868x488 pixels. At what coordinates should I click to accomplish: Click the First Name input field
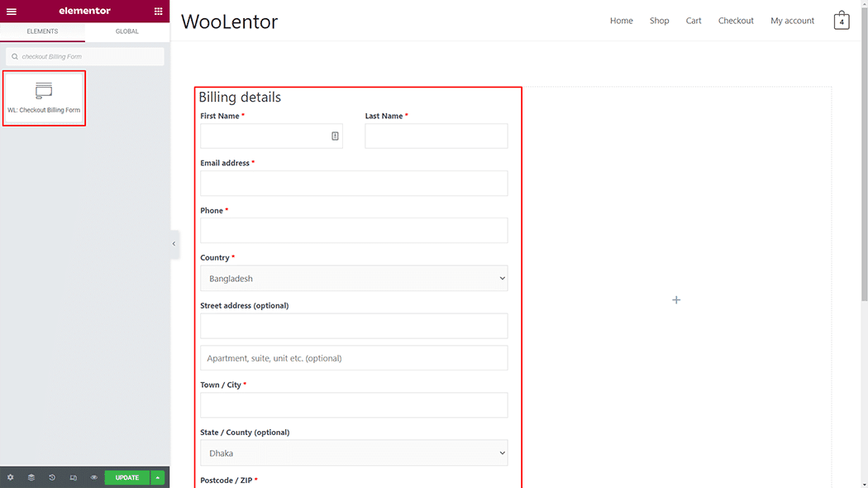click(271, 136)
